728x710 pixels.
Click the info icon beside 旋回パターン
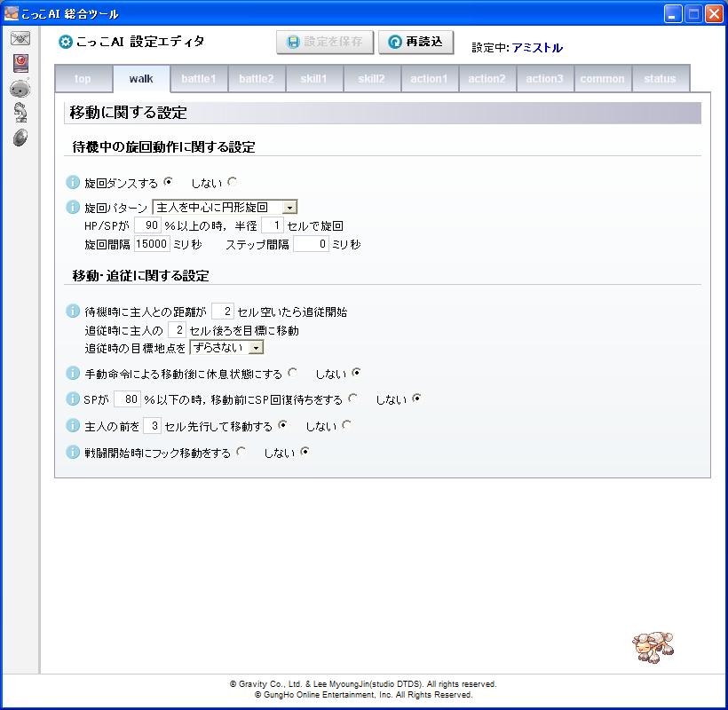click(x=74, y=208)
